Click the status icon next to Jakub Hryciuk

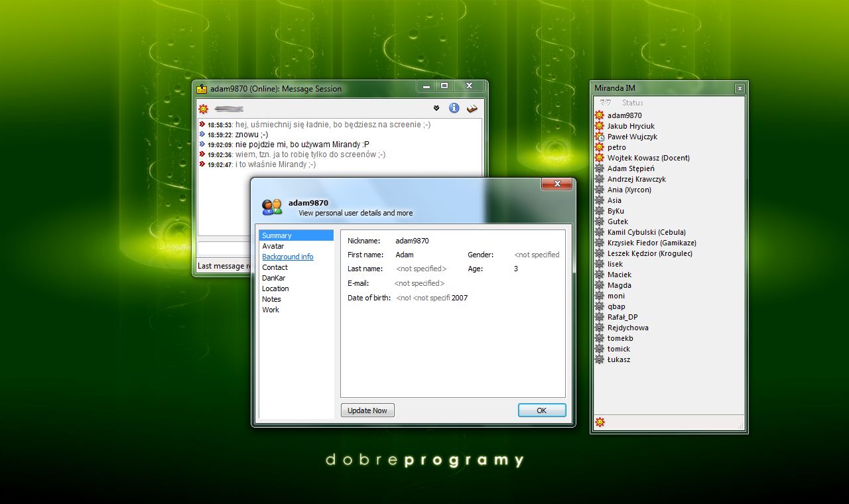coord(600,126)
